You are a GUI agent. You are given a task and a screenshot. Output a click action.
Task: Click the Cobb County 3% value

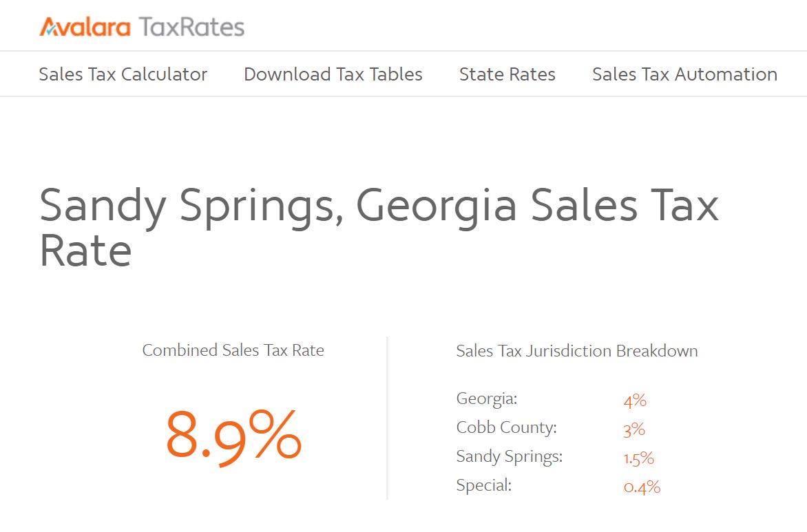click(634, 429)
